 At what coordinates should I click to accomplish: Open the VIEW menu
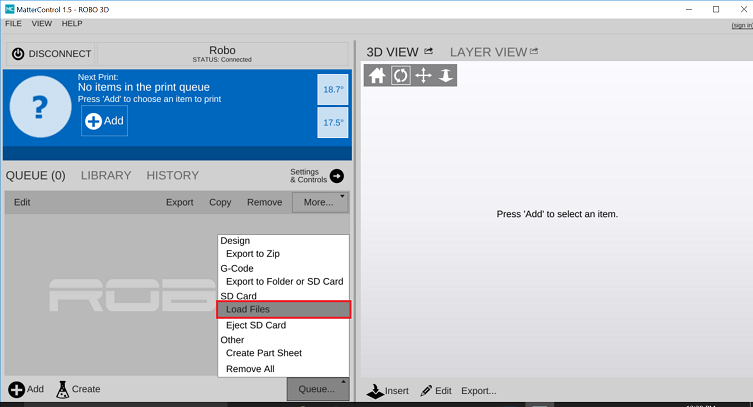42,24
